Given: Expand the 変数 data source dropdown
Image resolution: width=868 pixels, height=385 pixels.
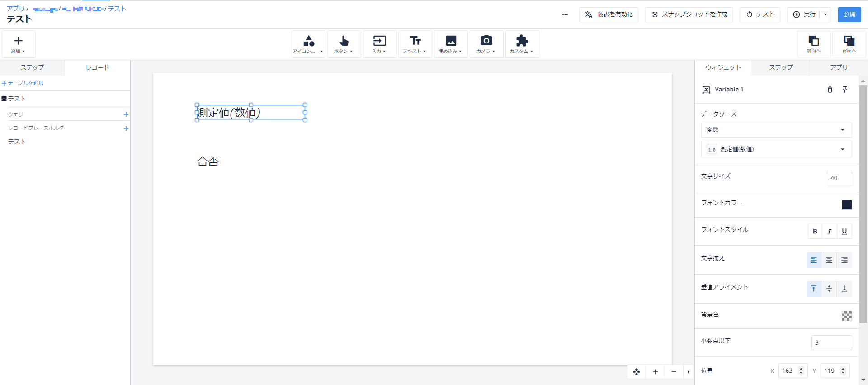Looking at the screenshot, I should point(776,130).
